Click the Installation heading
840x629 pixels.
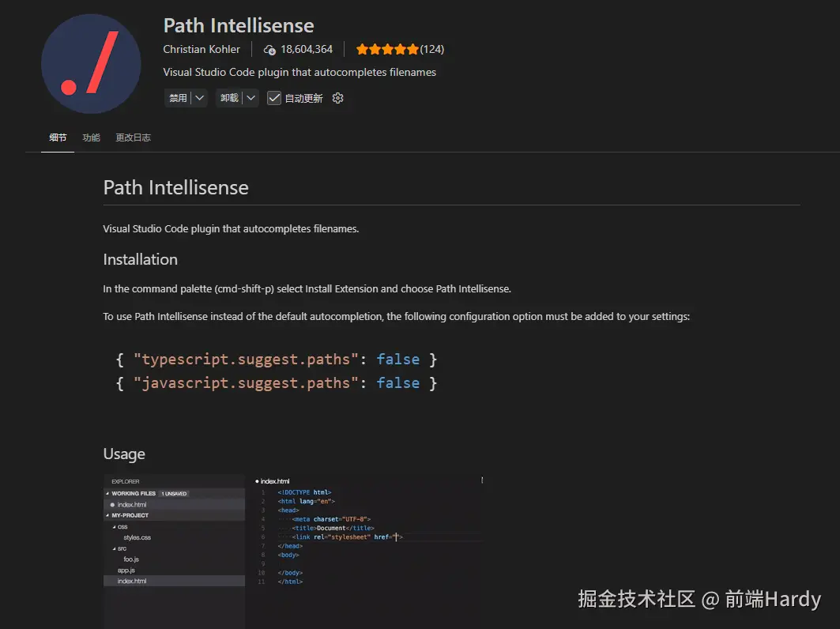tap(141, 259)
